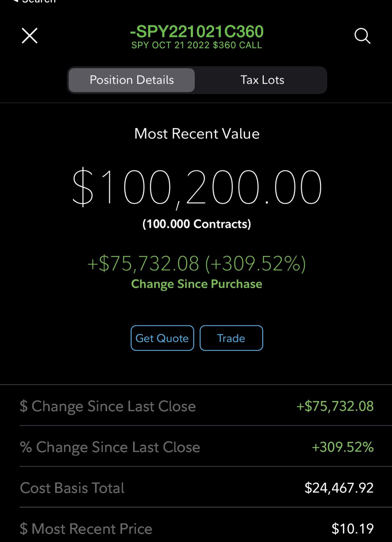
Task: Switch to the Tax Lots tab
Action: coord(262,80)
